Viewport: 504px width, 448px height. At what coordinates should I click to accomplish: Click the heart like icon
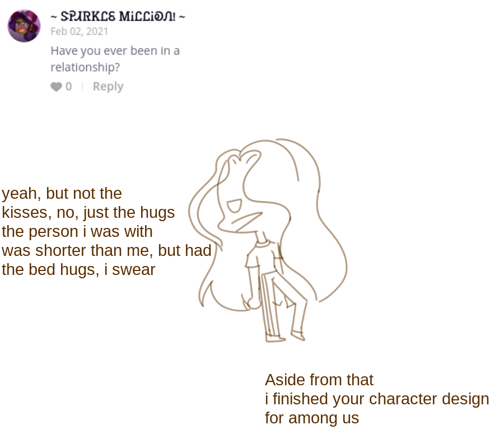[56, 87]
